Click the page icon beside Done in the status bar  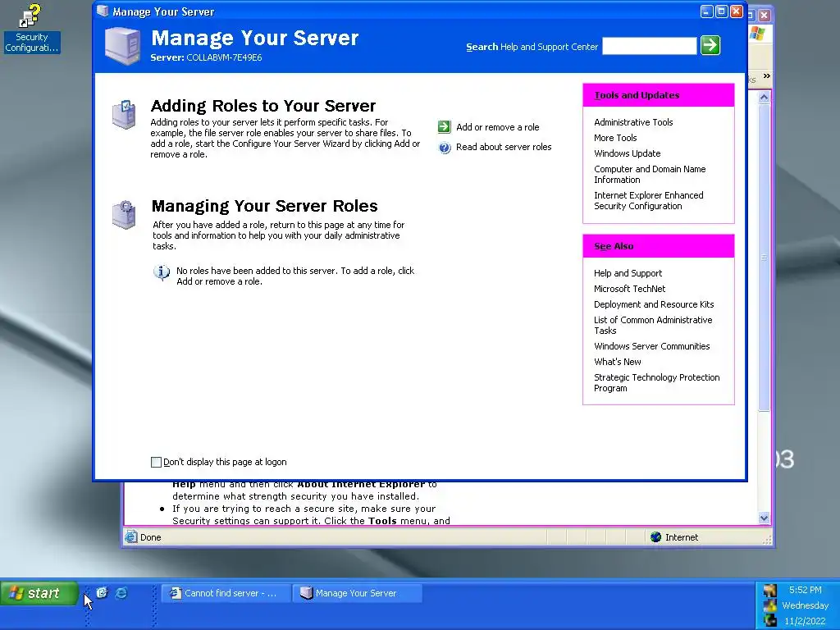[130, 536]
